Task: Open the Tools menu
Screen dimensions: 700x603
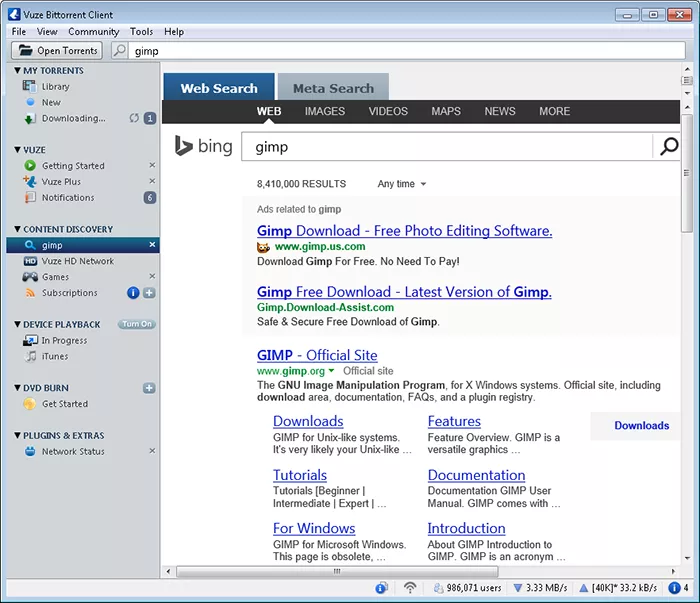Action: pyautogui.click(x=142, y=32)
